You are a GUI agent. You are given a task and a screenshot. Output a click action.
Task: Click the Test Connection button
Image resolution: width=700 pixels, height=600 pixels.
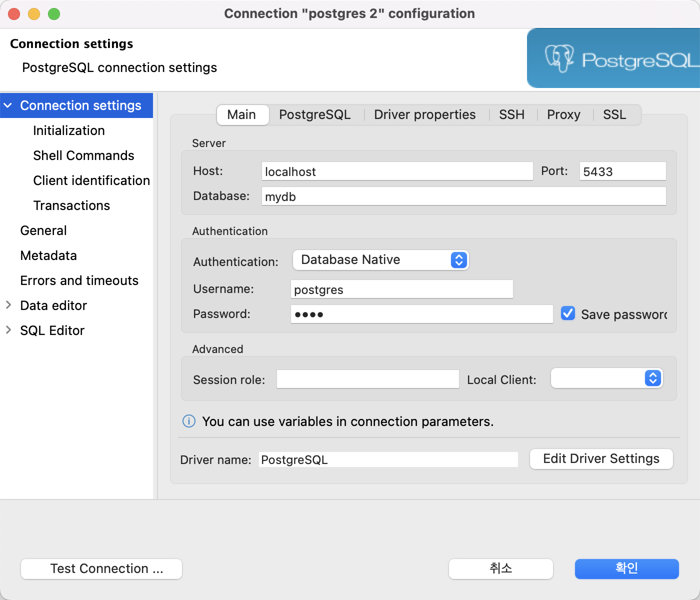pos(101,569)
